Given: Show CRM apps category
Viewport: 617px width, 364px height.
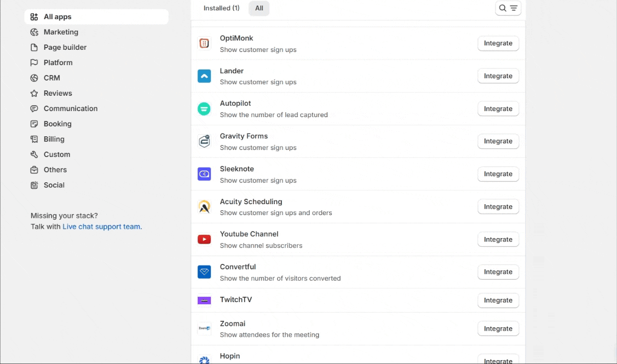Looking at the screenshot, I should click(x=52, y=78).
